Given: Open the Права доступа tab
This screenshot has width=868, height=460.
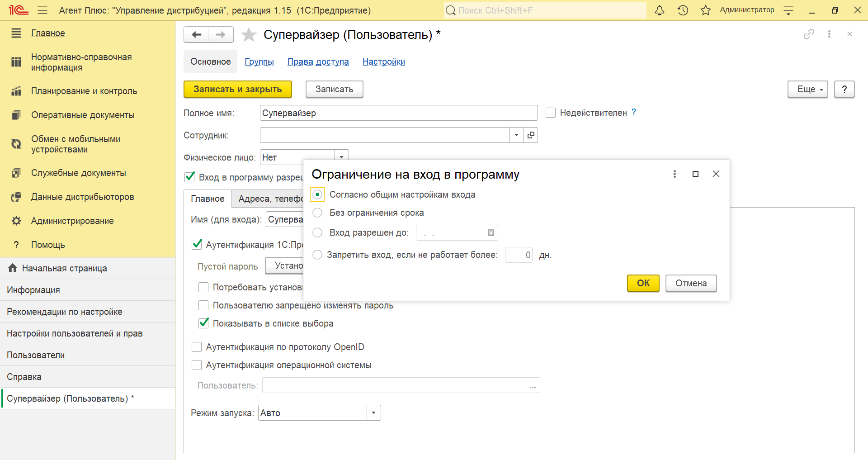Looking at the screenshot, I should pos(318,62).
